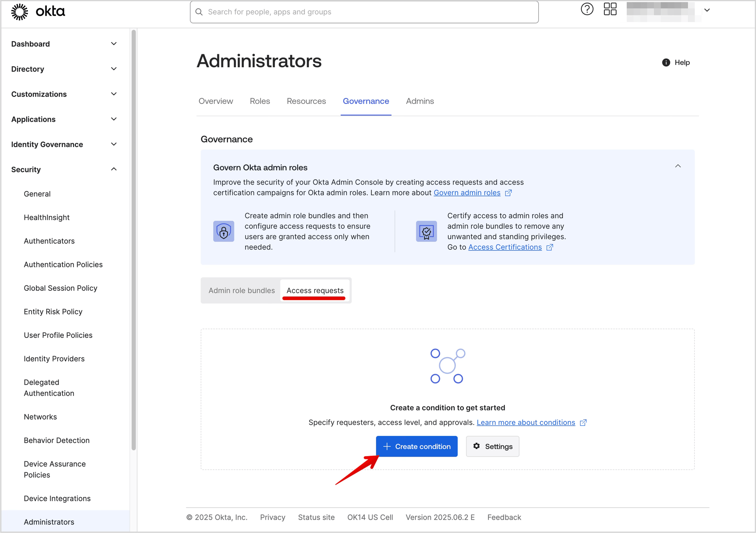Switch to the Roles tab
Viewport: 756px width, 533px height.
pos(260,101)
